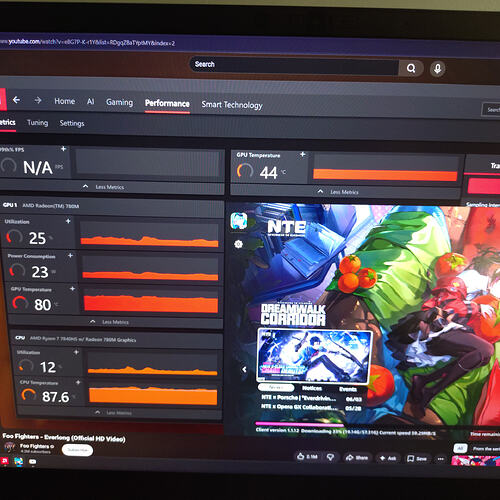Add the GPU Utilization metric plus icon
This screenshot has height=500, width=500.
[68, 221]
